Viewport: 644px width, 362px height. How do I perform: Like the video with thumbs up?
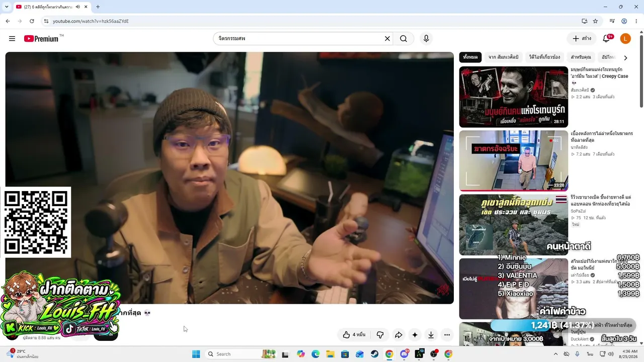354,335
